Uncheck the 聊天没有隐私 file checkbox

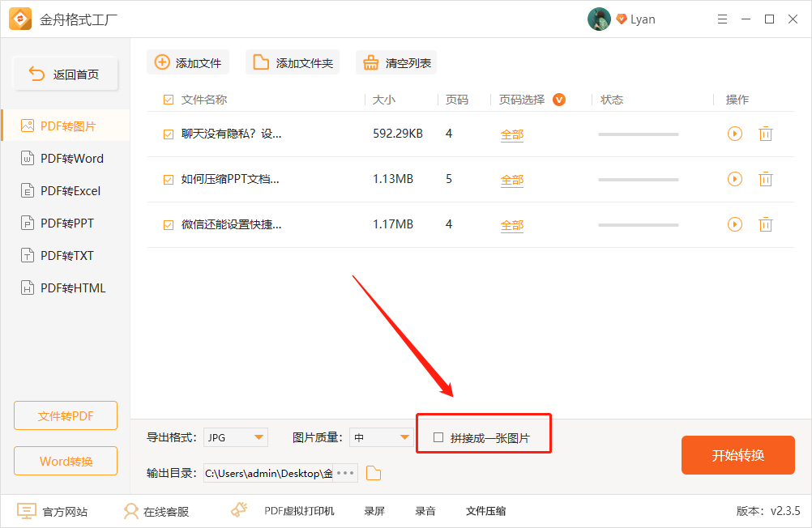click(x=169, y=134)
